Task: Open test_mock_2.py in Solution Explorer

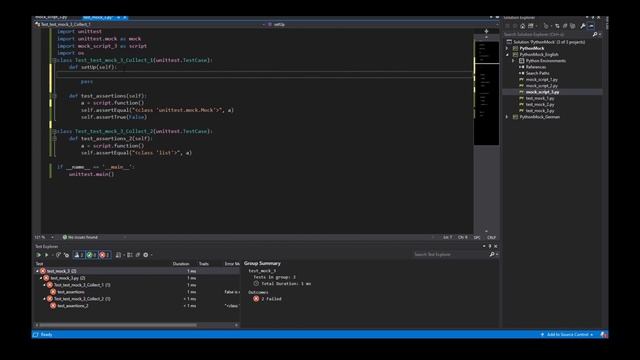Action: 540,104
